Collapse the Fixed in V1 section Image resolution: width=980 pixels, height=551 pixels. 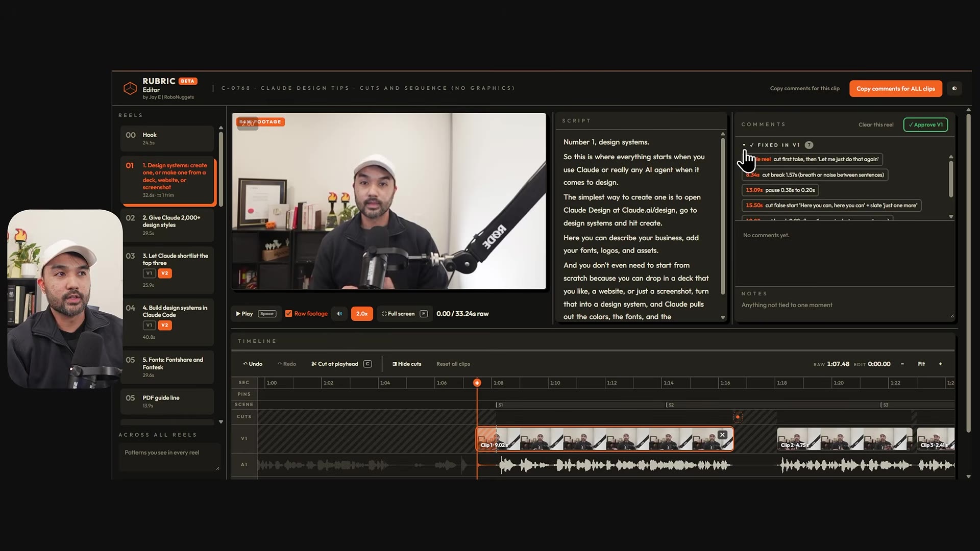tap(744, 145)
